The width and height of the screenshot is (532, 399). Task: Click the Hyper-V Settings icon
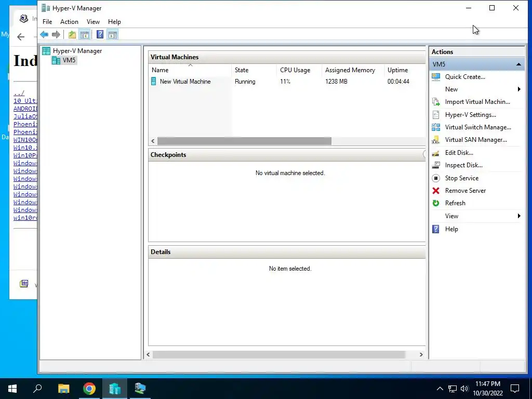point(436,115)
